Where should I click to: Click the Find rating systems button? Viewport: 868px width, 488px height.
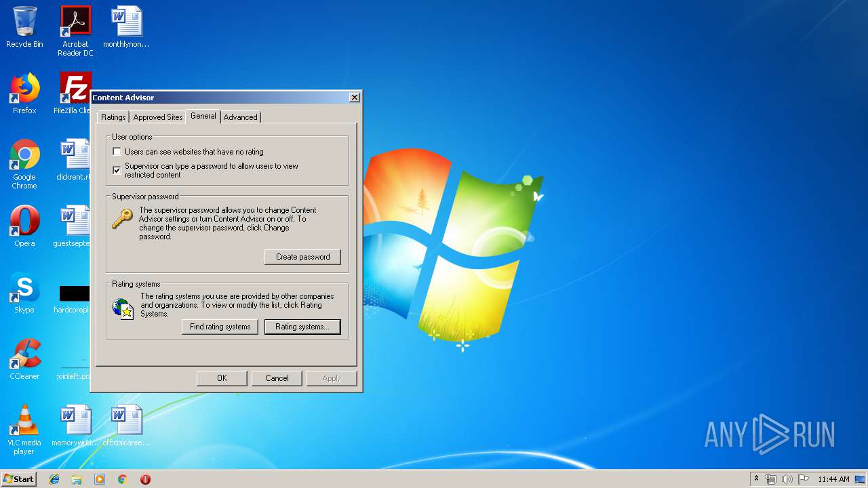click(220, 327)
